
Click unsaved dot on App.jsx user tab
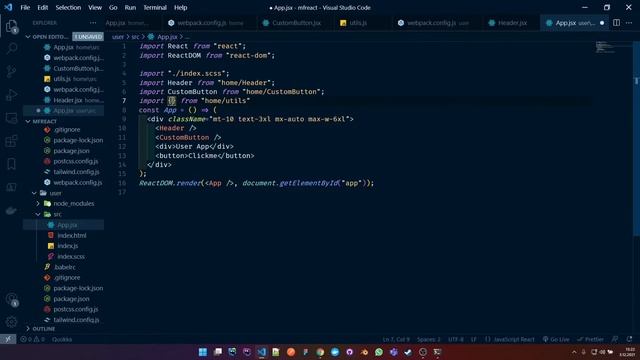[602, 23]
